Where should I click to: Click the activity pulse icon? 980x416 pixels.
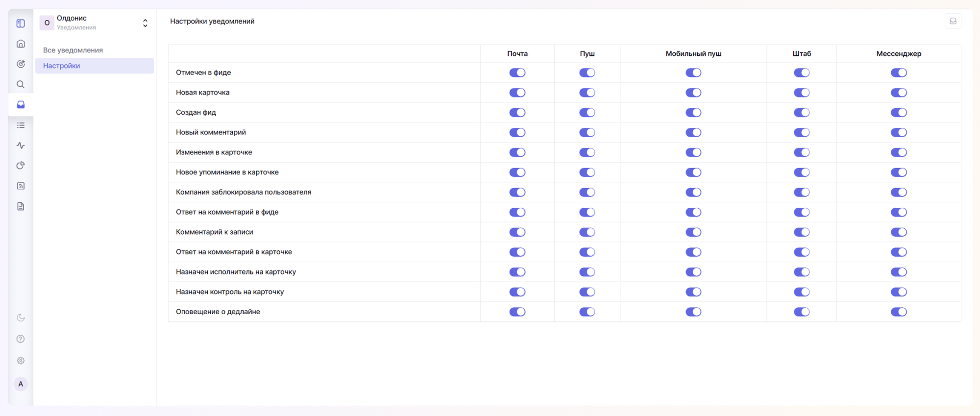coord(21,146)
